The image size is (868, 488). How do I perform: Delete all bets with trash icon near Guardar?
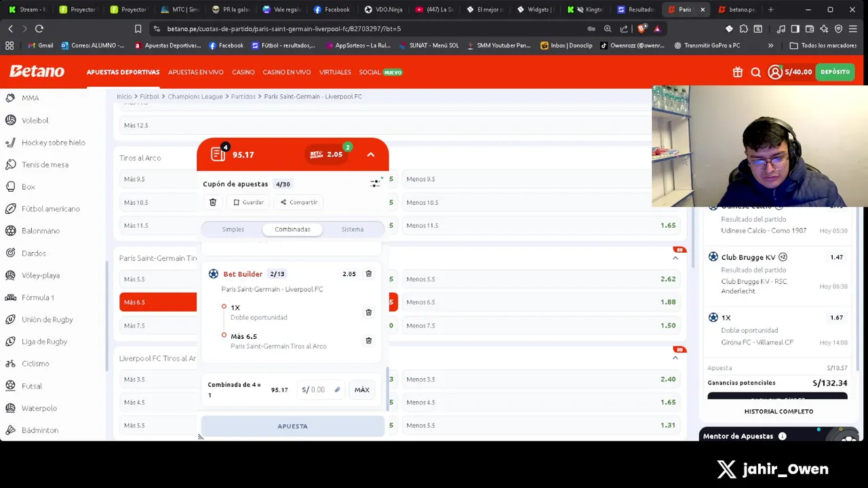tap(212, 202)
